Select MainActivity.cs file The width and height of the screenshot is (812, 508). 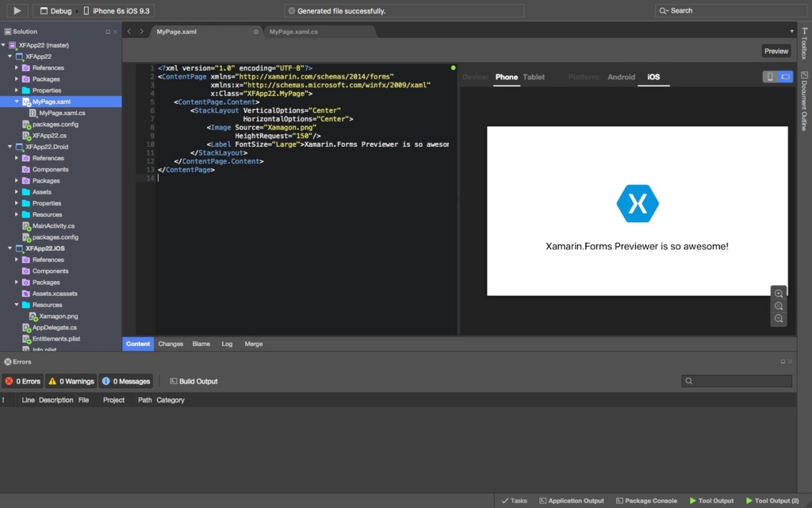[x=53, y=226]
